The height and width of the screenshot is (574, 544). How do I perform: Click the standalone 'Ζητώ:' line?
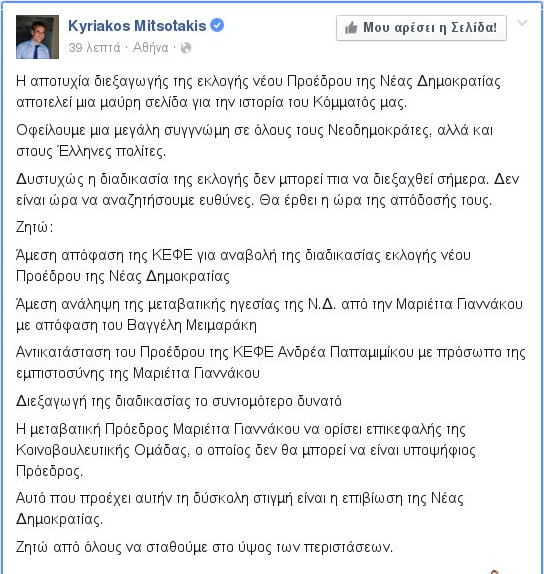coord(35,228)
